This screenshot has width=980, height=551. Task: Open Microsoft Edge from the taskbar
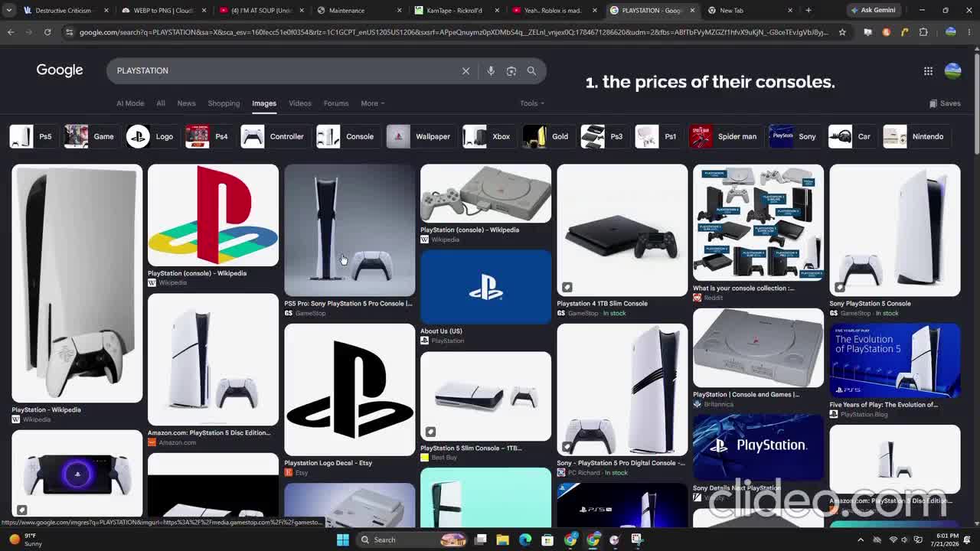coord(525,540)
